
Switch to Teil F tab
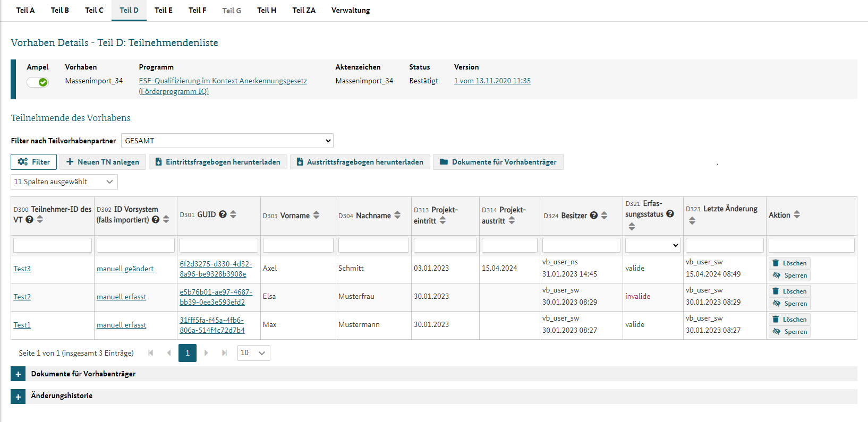point(198,10)
